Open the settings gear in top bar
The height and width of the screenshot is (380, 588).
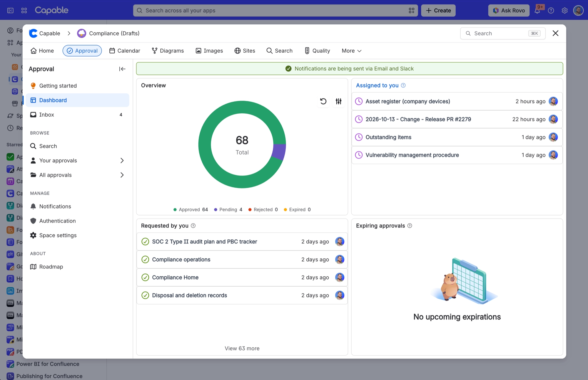(x=564, y=11)
